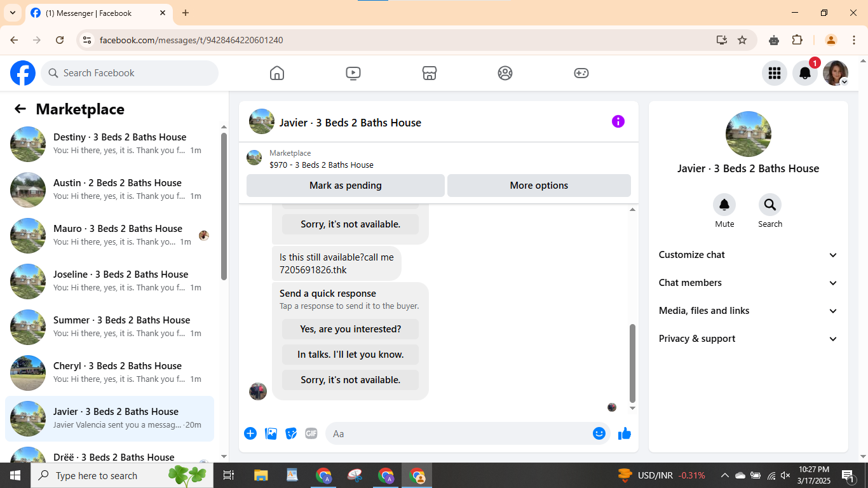Expand Privacy & support section
This screenshot has height=488, width=868.
[749, 339]
